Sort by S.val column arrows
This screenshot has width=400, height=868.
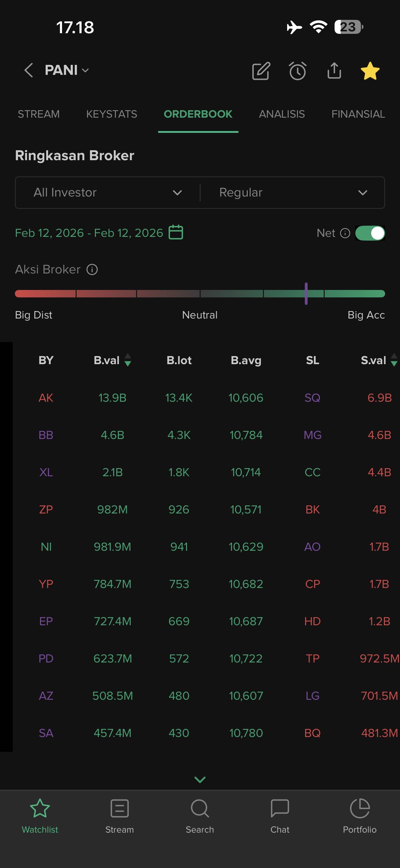click(393, 360)
